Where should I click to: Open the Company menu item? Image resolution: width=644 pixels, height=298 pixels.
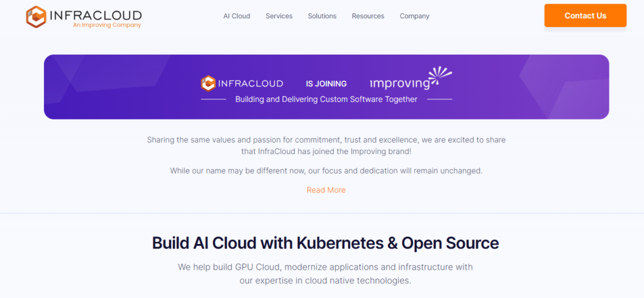point(414,16)
